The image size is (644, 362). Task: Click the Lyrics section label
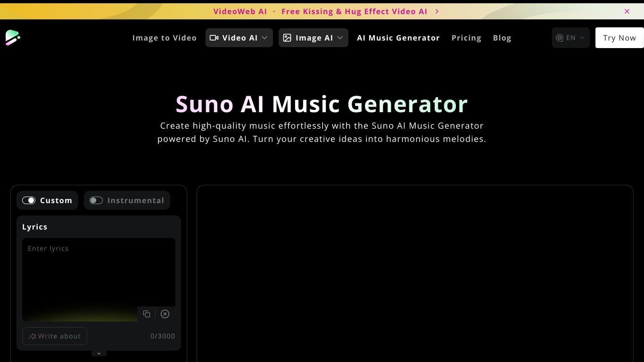35,227
